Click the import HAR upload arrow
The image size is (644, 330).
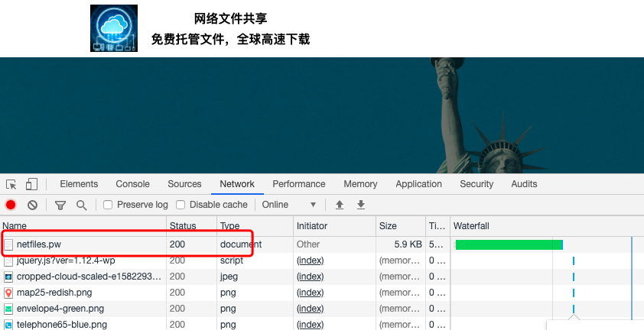click(x=340, y=205)
